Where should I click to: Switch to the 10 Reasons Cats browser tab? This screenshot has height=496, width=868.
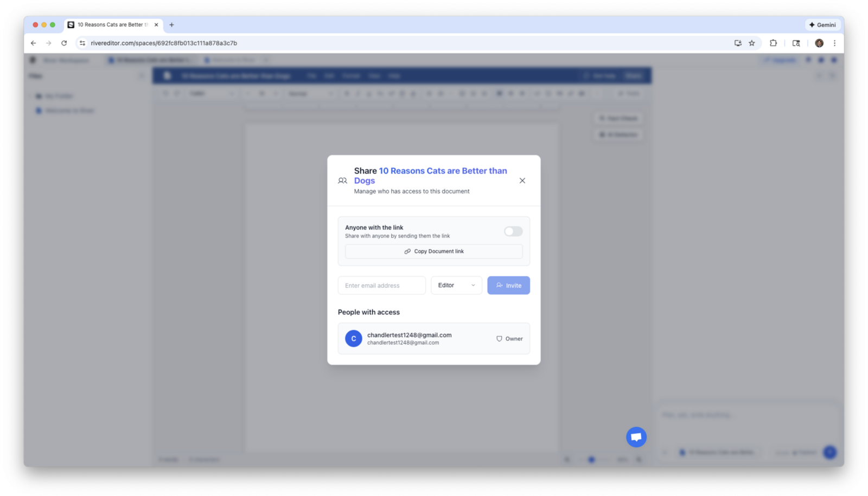(111, 24)
